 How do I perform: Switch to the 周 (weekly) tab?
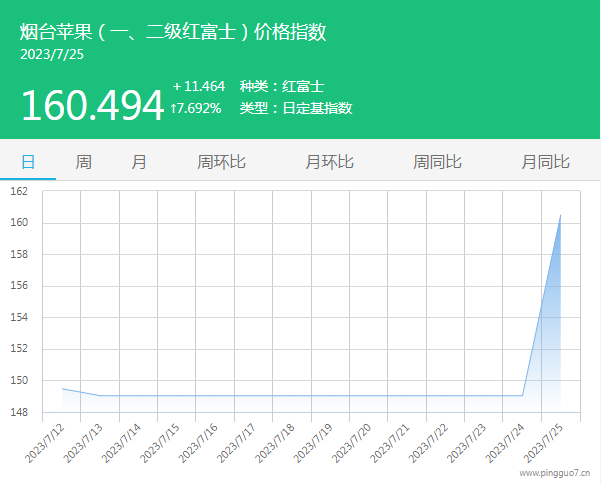click(x=84, y=162)
